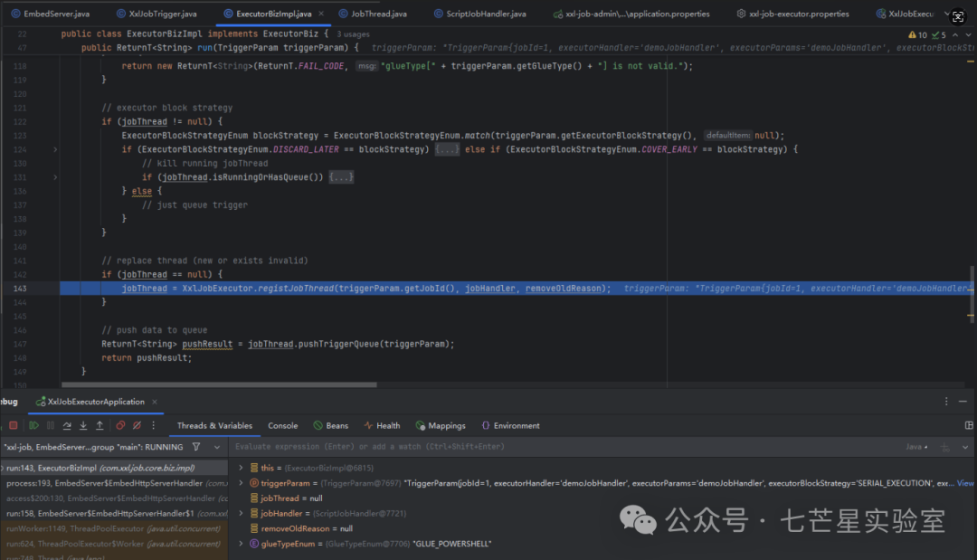
Task: Open the Beans tab
Action: (x=331, y=425)
